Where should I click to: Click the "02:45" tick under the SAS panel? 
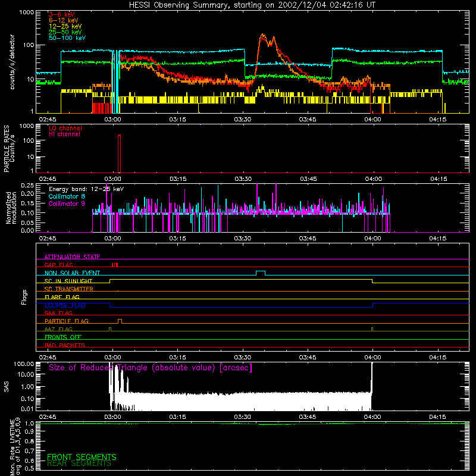48,417
